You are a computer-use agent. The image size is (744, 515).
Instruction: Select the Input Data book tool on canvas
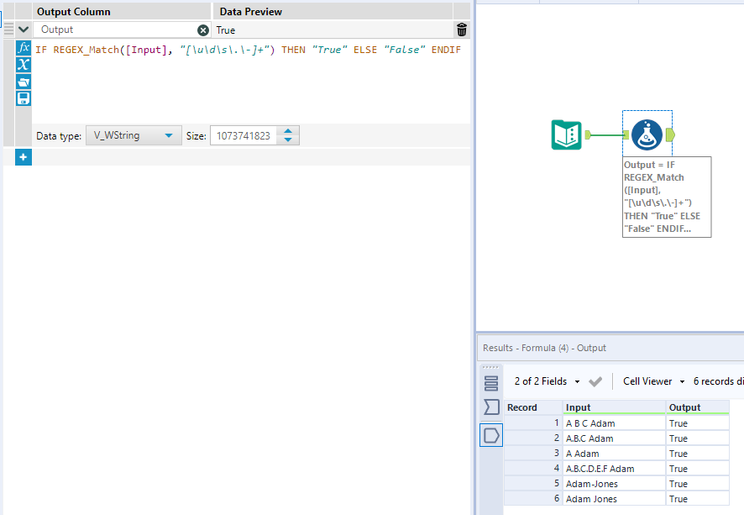(x=567, y=135)
